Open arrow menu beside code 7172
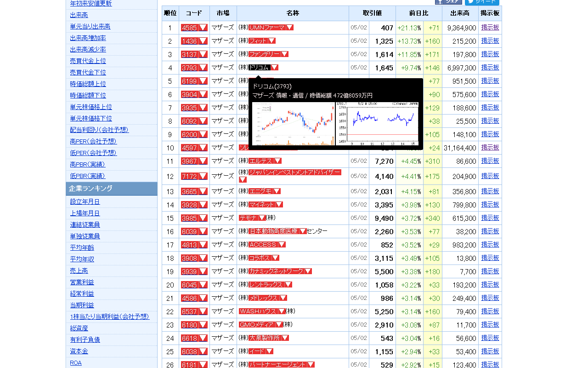 tap(203, 176)
